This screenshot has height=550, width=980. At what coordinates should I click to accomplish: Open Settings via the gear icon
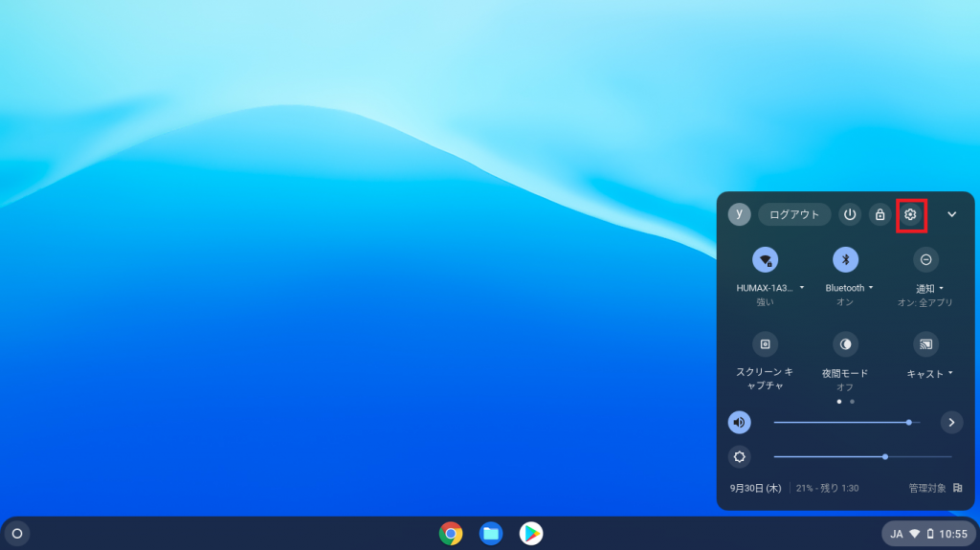coord(910,214)
